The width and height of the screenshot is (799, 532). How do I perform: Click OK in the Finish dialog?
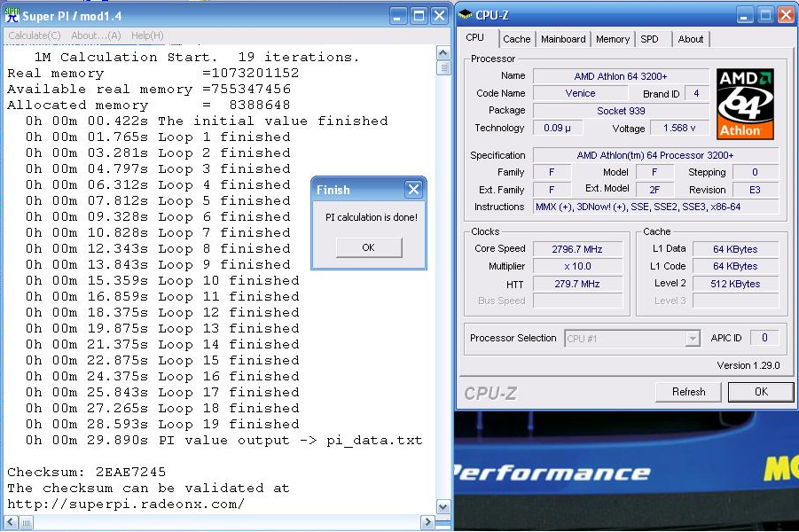[x=368, y=247]
